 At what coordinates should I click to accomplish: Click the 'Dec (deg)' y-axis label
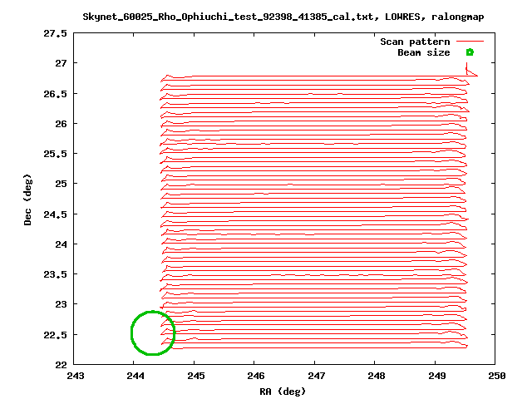(x=27, y=199)
